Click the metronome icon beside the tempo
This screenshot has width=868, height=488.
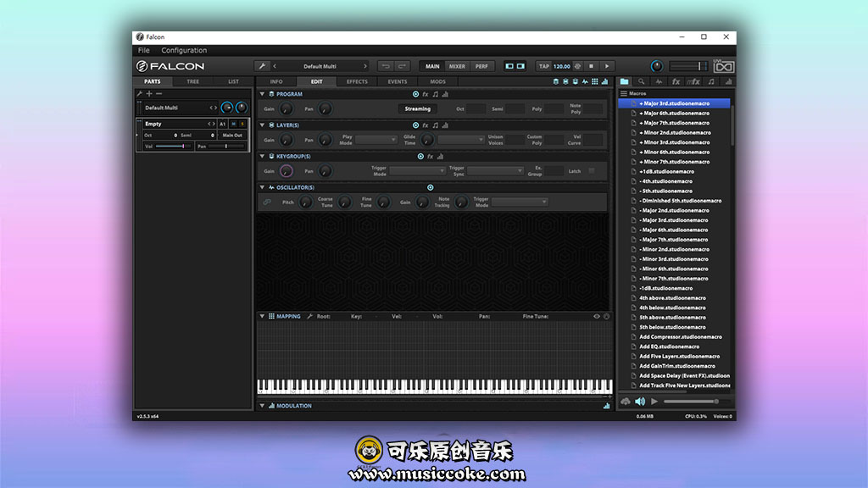pyautogui.click(x=577, y=66)
